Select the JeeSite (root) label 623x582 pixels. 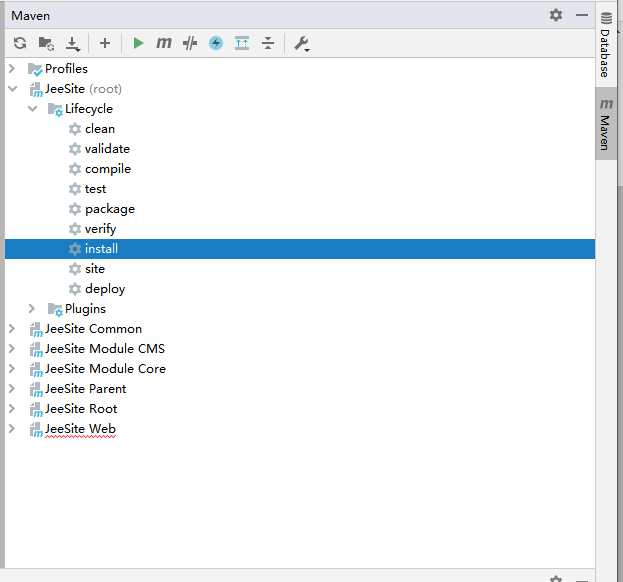pos(83,89)
